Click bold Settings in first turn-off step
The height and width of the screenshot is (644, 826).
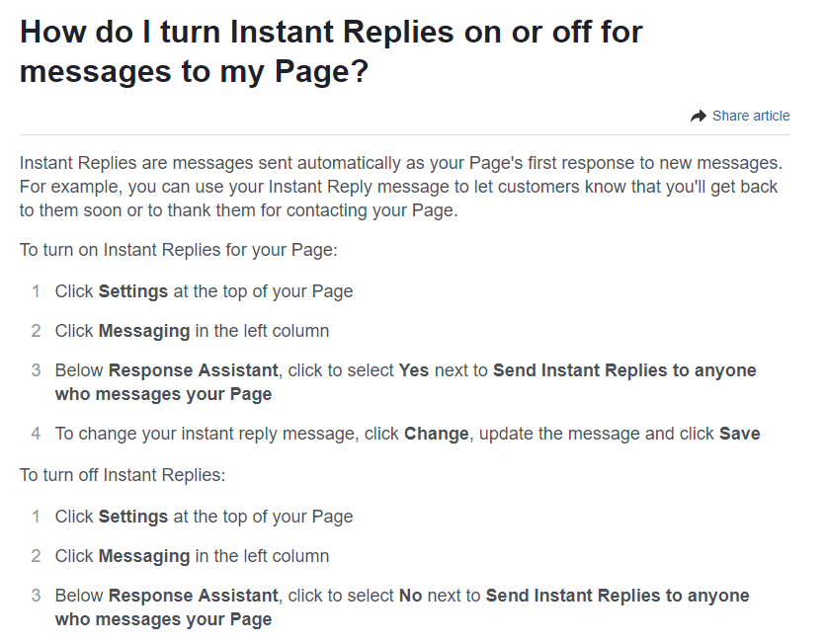point(133,517)
